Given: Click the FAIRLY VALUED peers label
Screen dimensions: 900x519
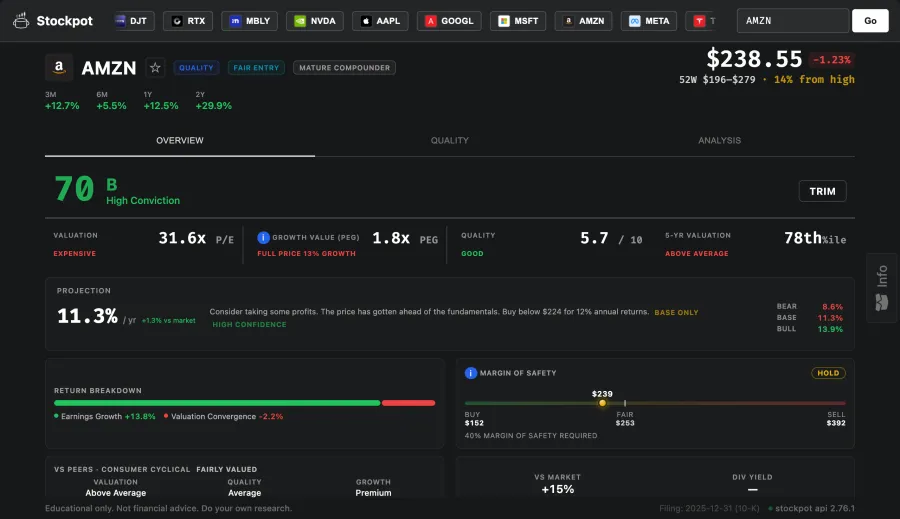Looking at the screenshot, I should [x=227, y=470].
